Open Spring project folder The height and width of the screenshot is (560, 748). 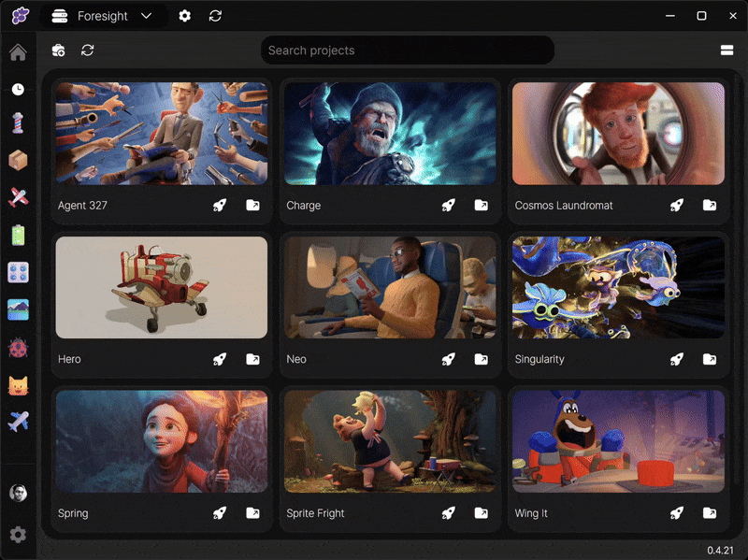[x=252, y=513]
